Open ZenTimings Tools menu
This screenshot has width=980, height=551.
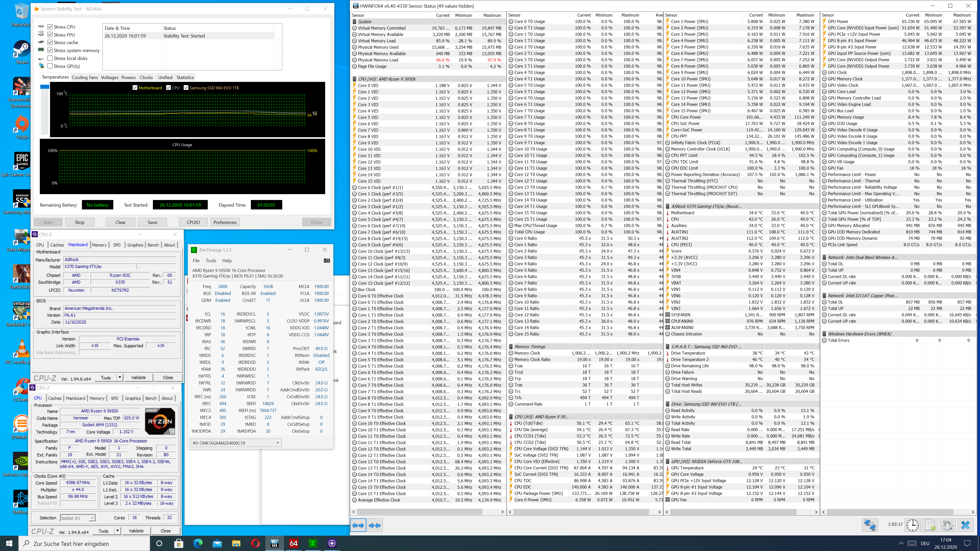[x=211, y=260]
